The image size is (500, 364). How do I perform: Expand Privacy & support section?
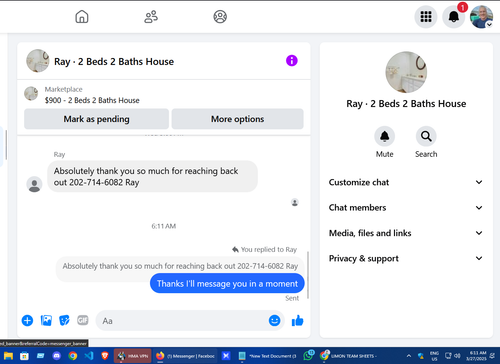click(x=406, y=258)
